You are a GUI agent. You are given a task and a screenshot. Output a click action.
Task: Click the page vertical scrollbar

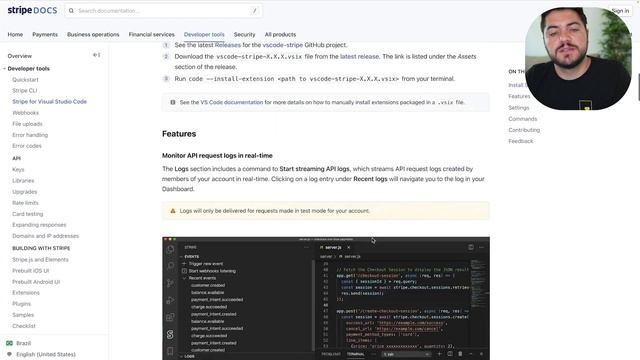click(638, 87)
